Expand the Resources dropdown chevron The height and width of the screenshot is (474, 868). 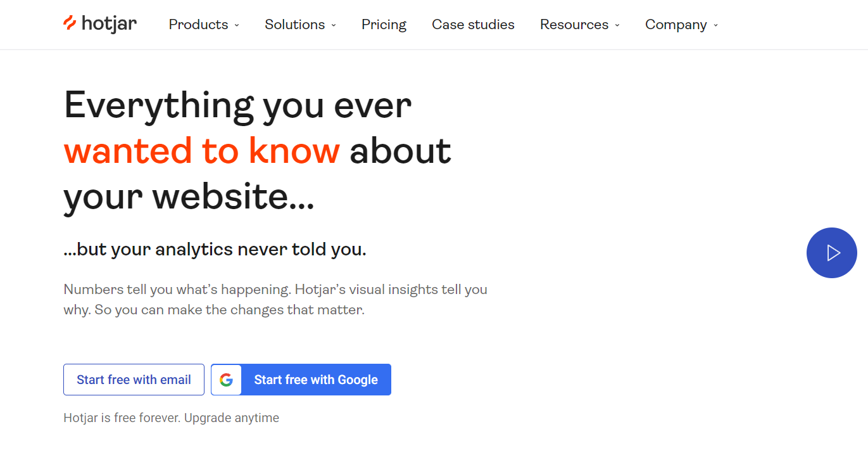pos(617,25)
